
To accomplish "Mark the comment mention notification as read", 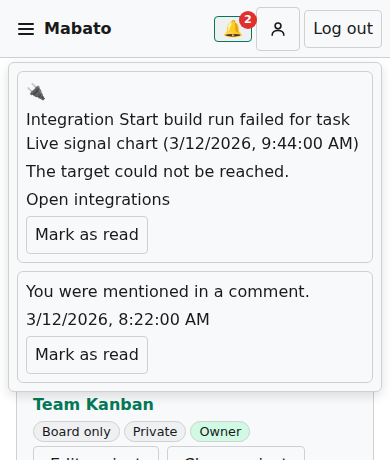I will [x=87, y=355].
